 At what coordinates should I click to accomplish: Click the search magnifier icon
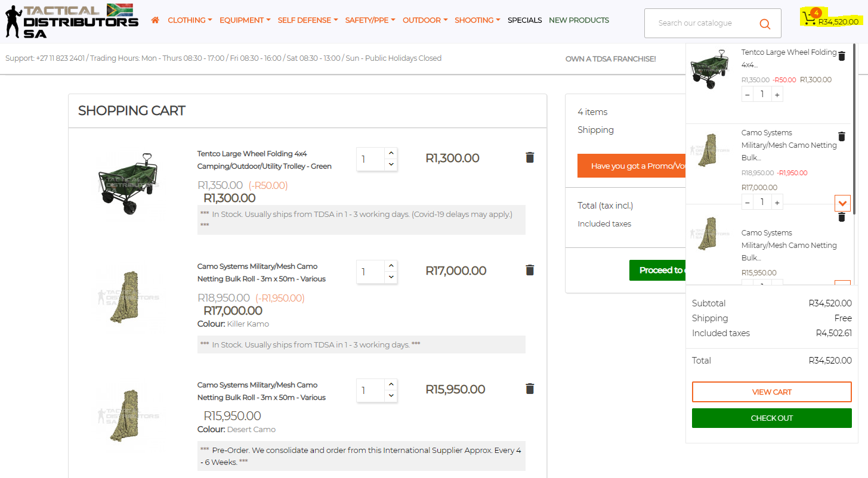[765, 24]
